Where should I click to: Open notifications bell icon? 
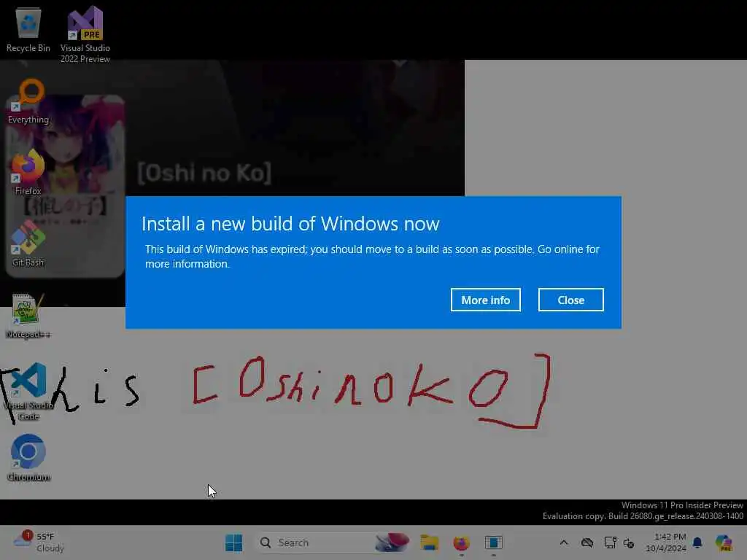pyautogui.click(x=697, y=542)
